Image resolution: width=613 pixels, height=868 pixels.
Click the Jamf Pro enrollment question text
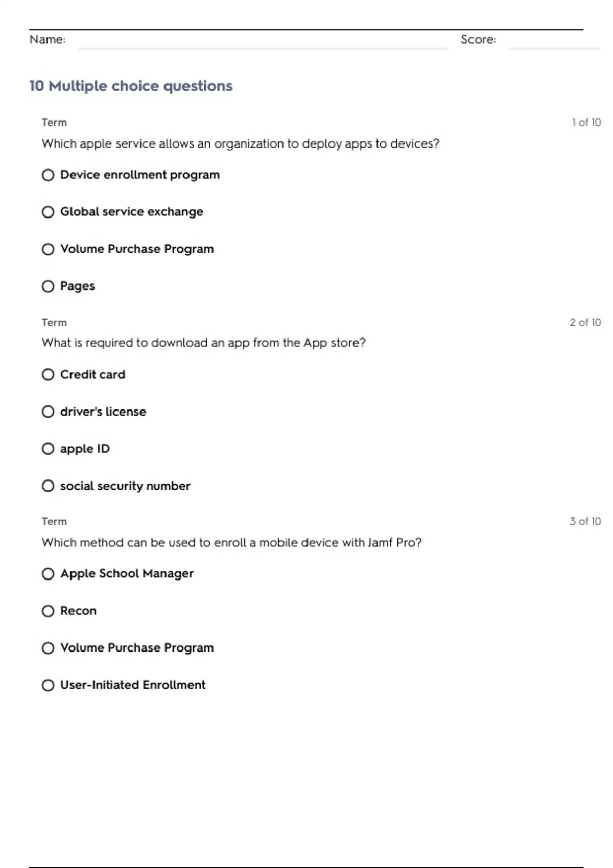[231, 542]
